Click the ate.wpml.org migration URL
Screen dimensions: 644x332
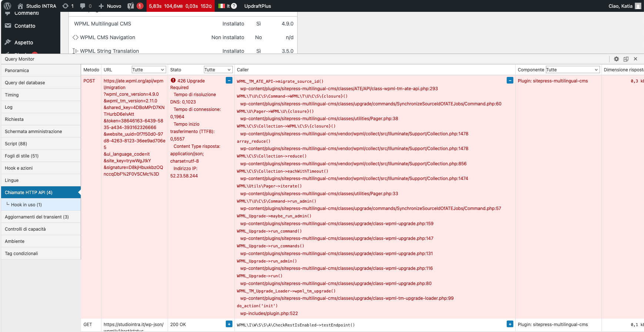pyautogui.click(x=134, y=127)
